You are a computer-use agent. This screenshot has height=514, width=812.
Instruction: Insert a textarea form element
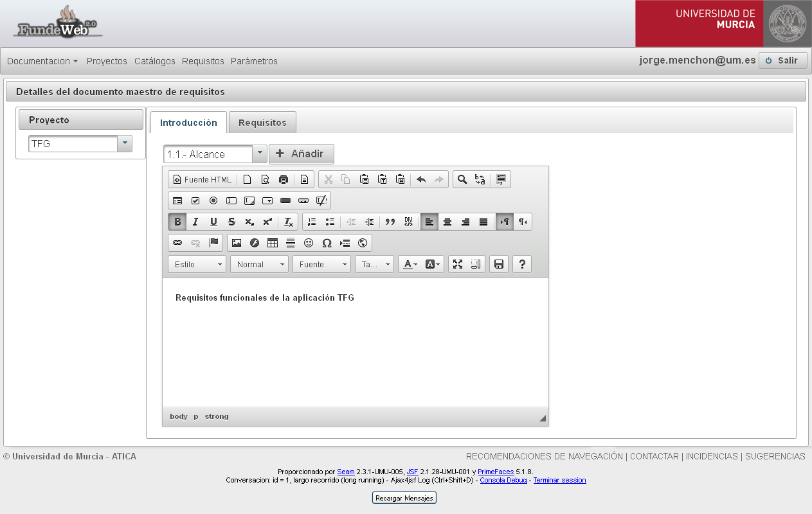point(249,200)
